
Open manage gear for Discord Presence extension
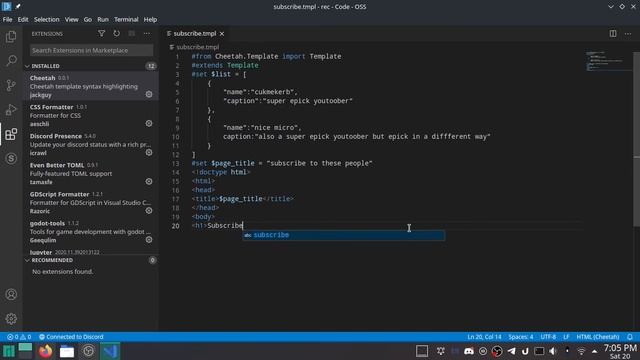(149, 152)
